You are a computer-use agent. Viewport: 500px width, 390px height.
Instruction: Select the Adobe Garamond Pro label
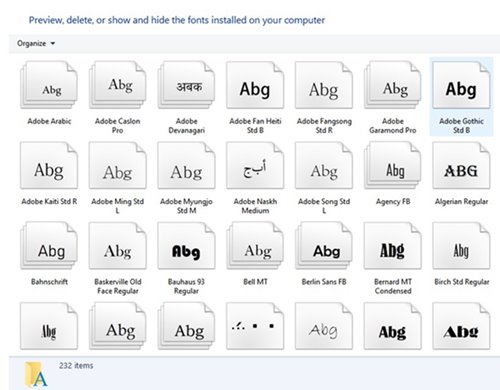pos(393,126)
